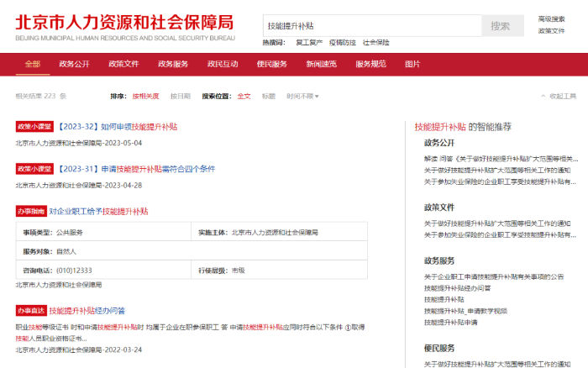Click the 办事直达 red tag badge
The image size is (588, 368).
(x=30, y=311)
